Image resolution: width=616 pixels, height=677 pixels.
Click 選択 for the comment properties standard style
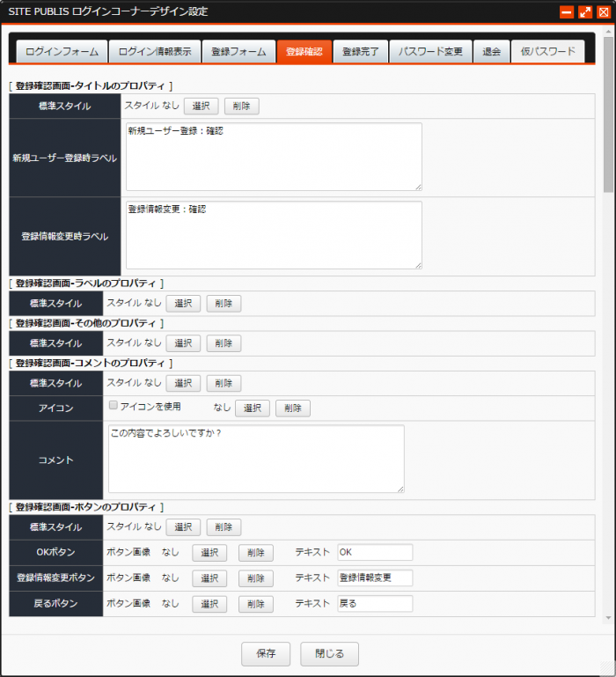(183, 384)
